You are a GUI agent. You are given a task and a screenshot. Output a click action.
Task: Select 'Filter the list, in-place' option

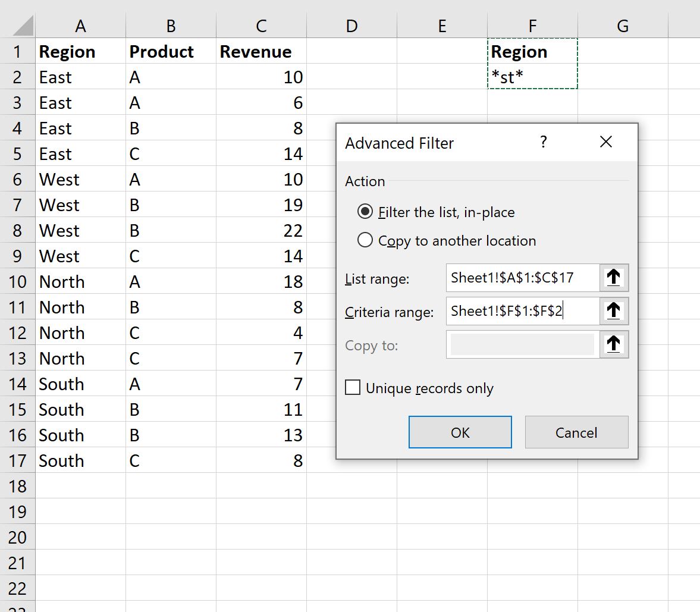tap(364, 212)
